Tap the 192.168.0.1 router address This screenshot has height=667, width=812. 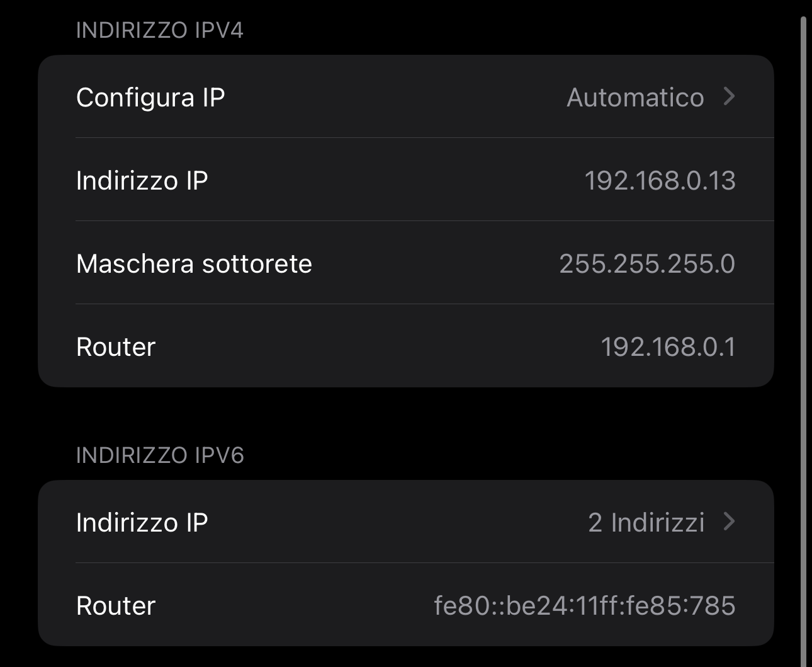click(x=668, y=347)
